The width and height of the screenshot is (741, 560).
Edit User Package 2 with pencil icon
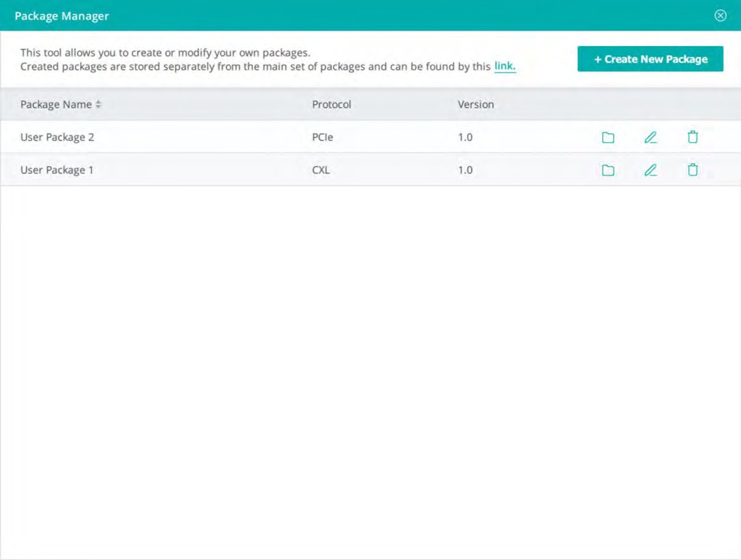(x=651, y=137)
